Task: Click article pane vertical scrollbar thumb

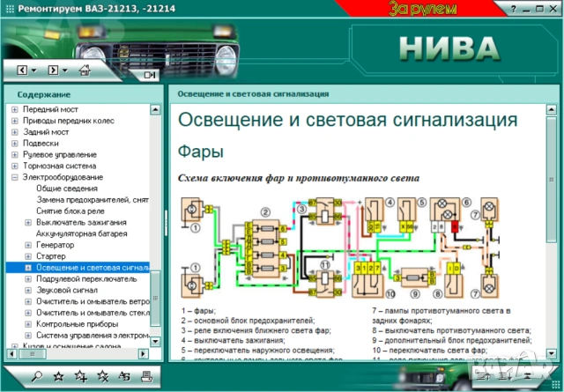Action: point(552,179)
